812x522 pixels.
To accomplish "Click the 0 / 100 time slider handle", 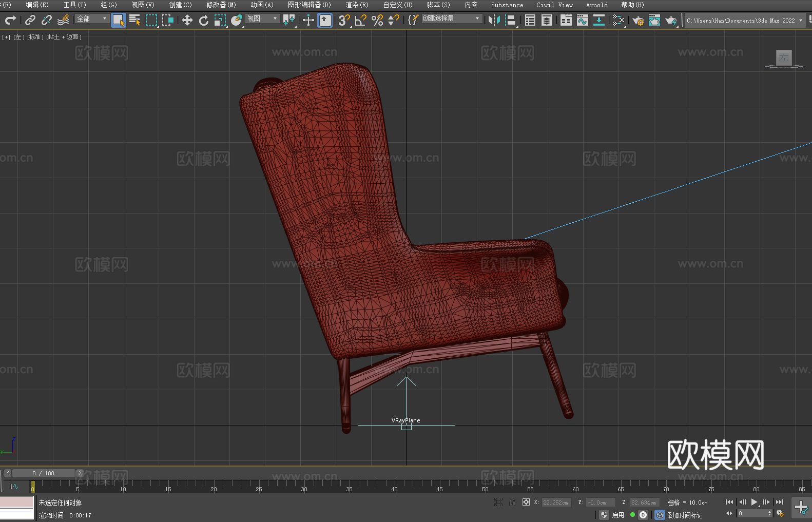I will [44, 473].
